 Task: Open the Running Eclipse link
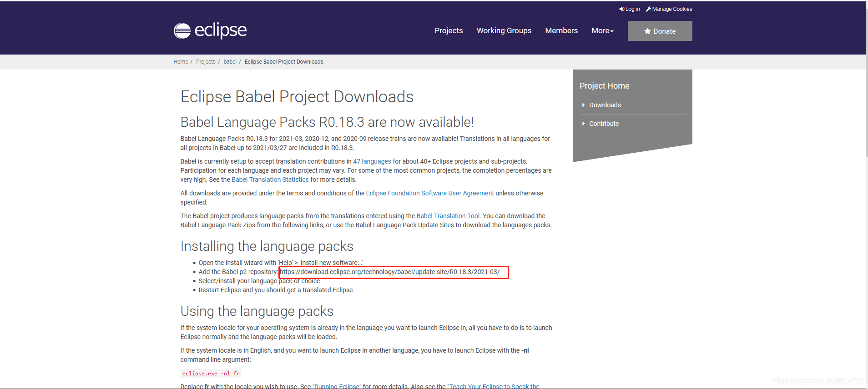[337, 386]
